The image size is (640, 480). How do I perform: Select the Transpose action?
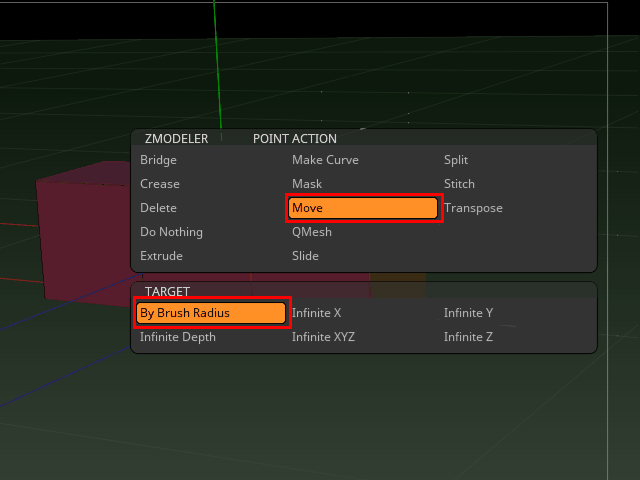(473, 208)
